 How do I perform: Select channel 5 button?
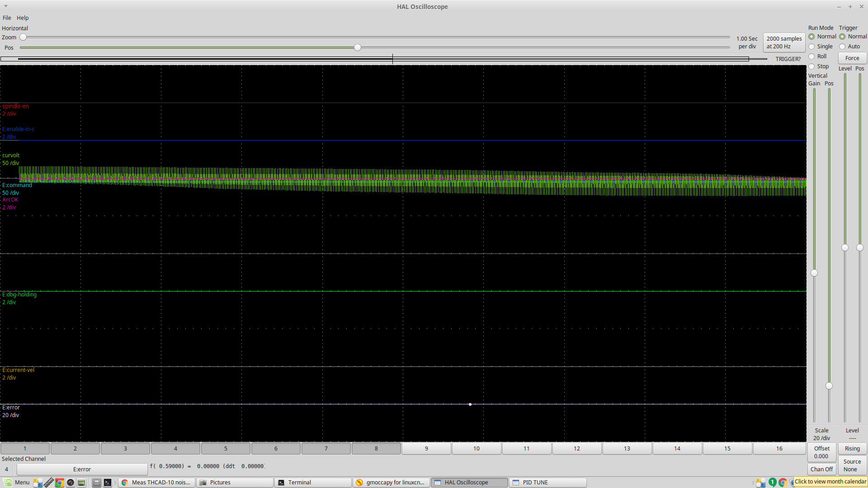pos(226,449)
